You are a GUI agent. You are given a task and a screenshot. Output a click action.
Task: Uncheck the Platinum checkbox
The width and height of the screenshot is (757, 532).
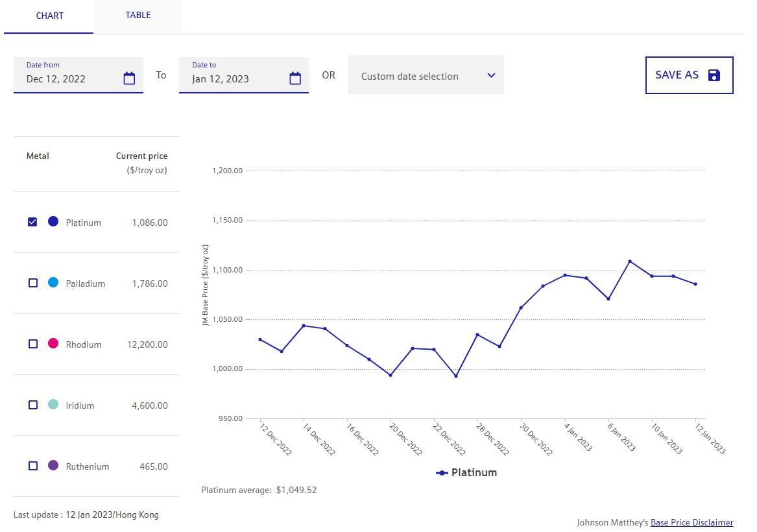[x=33, y=222]
